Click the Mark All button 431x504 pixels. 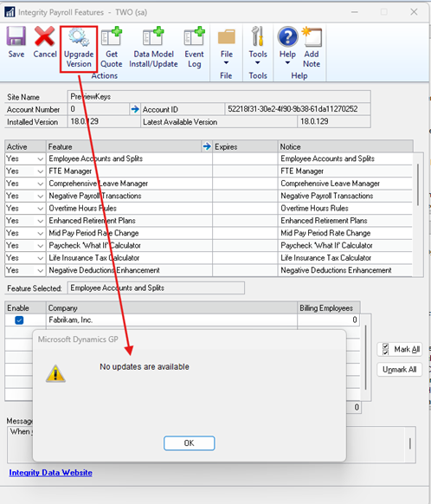pos(400,349)
